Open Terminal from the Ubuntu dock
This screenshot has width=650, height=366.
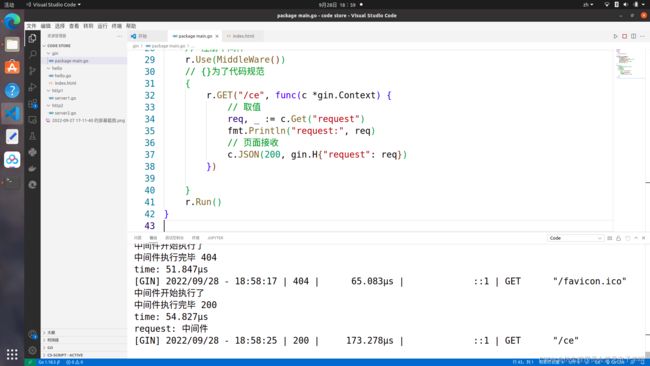(12, 182)
